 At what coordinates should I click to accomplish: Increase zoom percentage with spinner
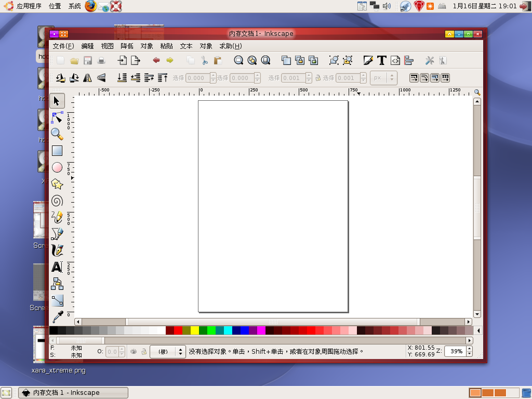pyautogui.click(x=469, y=349)
